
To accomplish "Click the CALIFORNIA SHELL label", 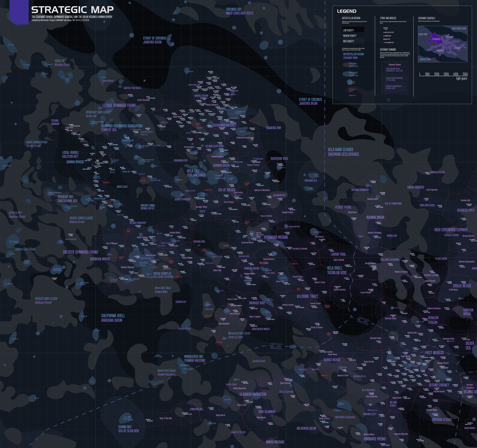I will pos(113,316).
